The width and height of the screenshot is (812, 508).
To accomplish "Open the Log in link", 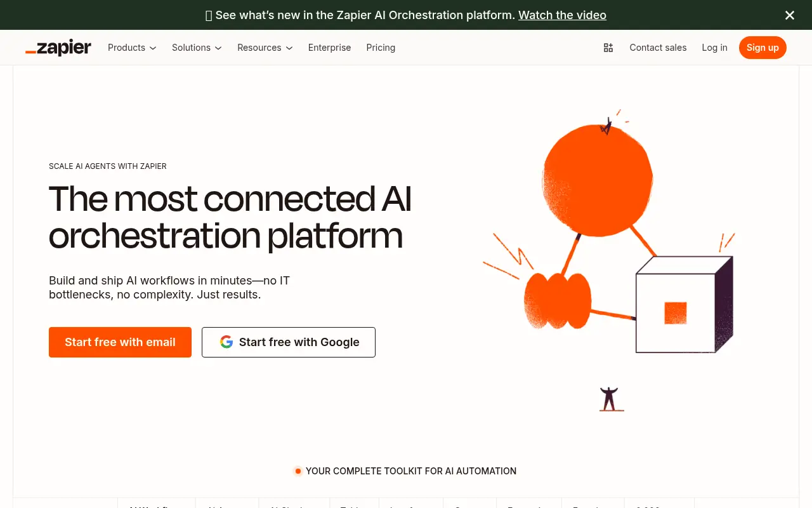I will pyautogui.click(x=714, y=48).
